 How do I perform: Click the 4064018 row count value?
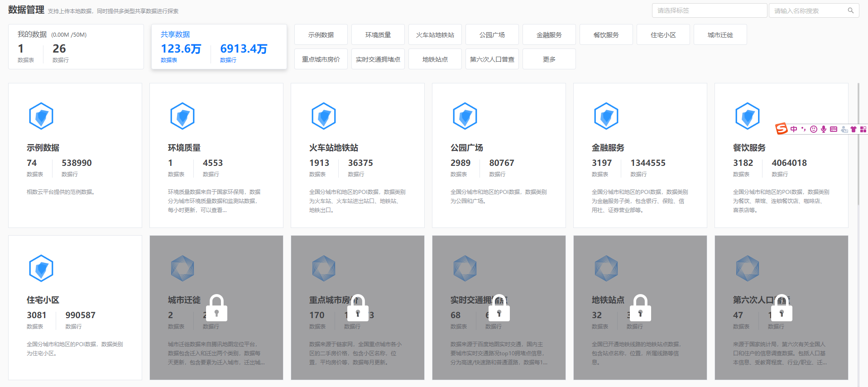click(789, 163)
